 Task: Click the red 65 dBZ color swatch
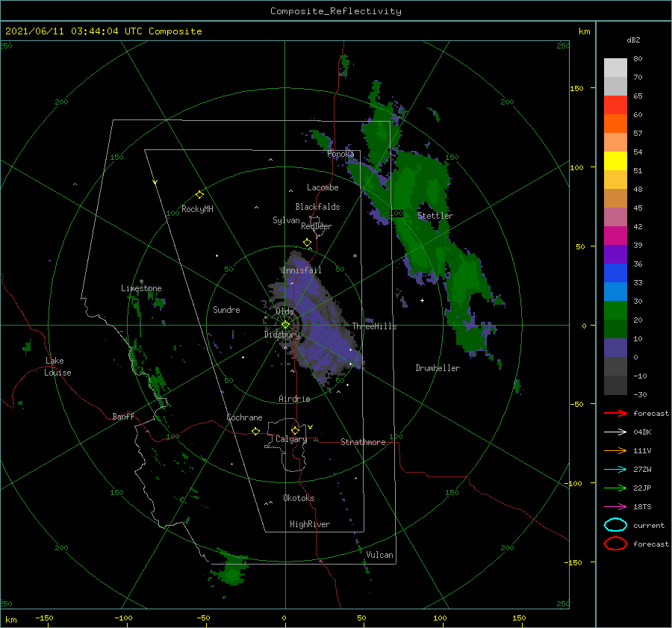click(x=615, y=105)
